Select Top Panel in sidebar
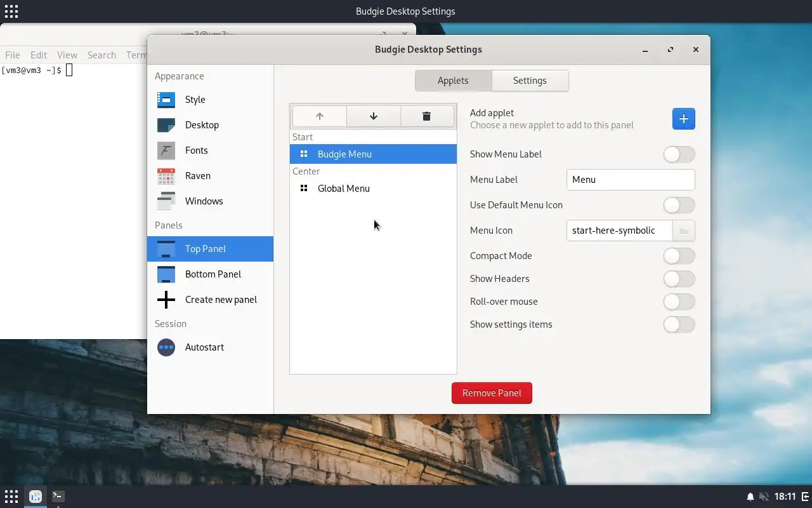 click(210, 249)
